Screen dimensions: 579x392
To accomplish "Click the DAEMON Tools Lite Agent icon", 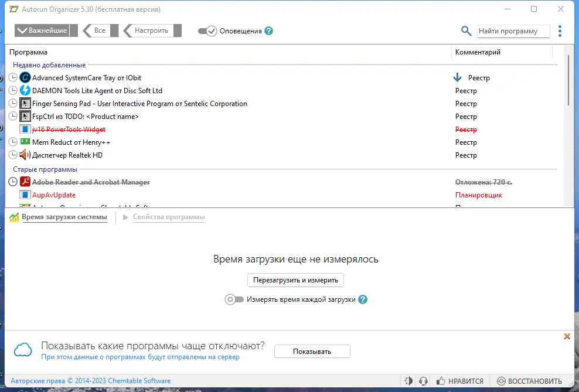I will point(25,90).
